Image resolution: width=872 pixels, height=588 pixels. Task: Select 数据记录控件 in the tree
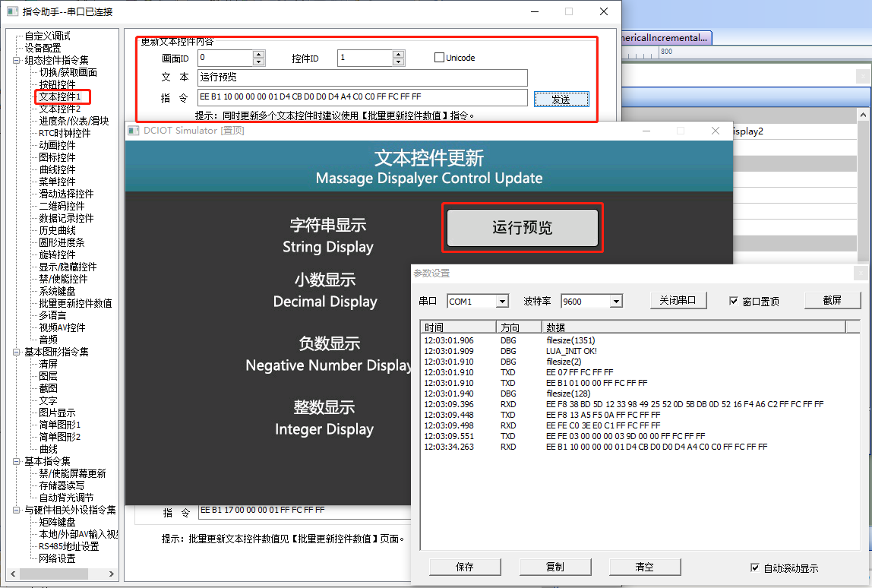(x=66, y=218)
